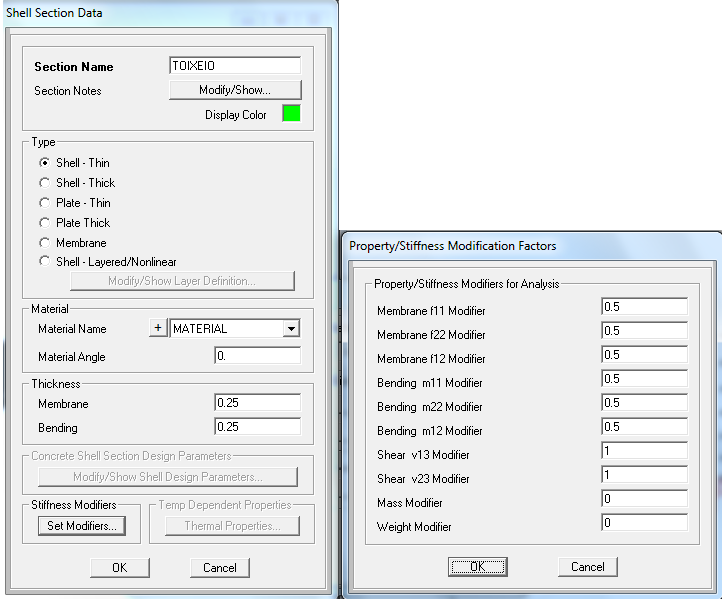Viewport: 722px width, 599px height.
Task: Cancel the Property/Stiffness Modification Factors dialog
Action: coord(588,567)
